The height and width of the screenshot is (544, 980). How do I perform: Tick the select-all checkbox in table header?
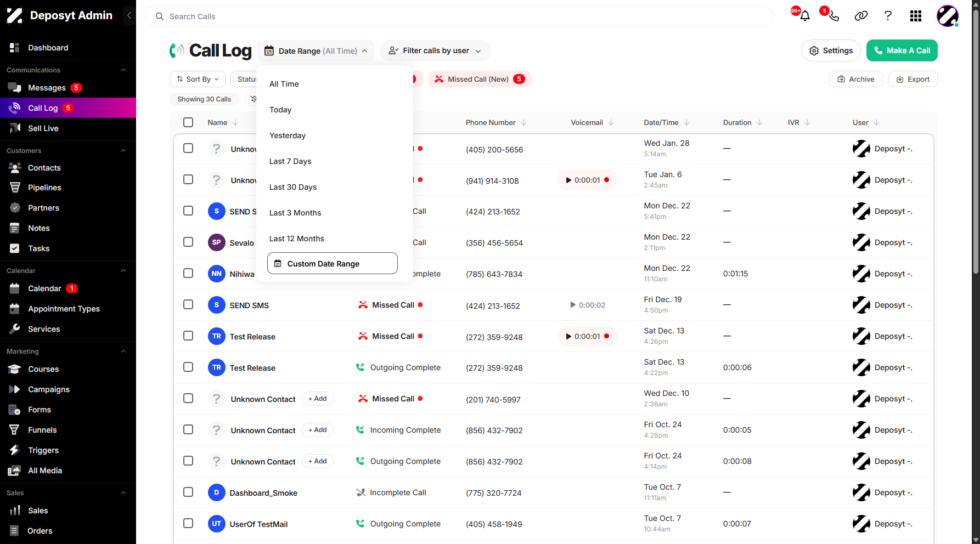(x=188, y=122)
